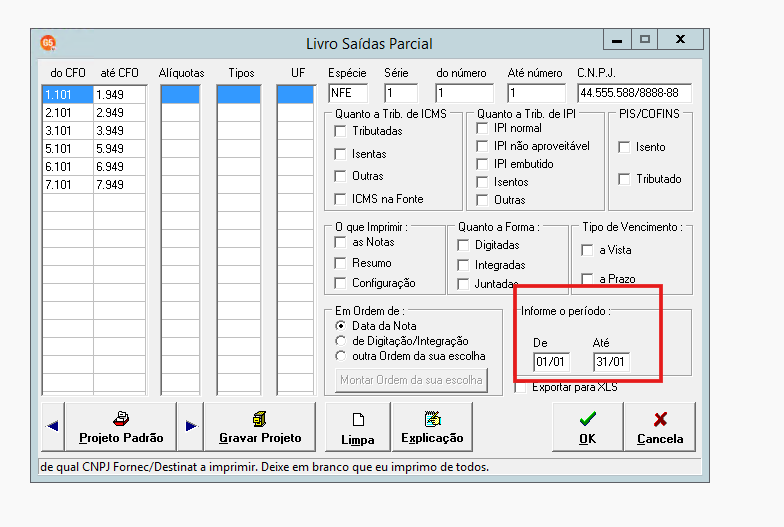Viewport: 784px width, 527px height.
Task: Click the Série input field
Action: point(401,93)
